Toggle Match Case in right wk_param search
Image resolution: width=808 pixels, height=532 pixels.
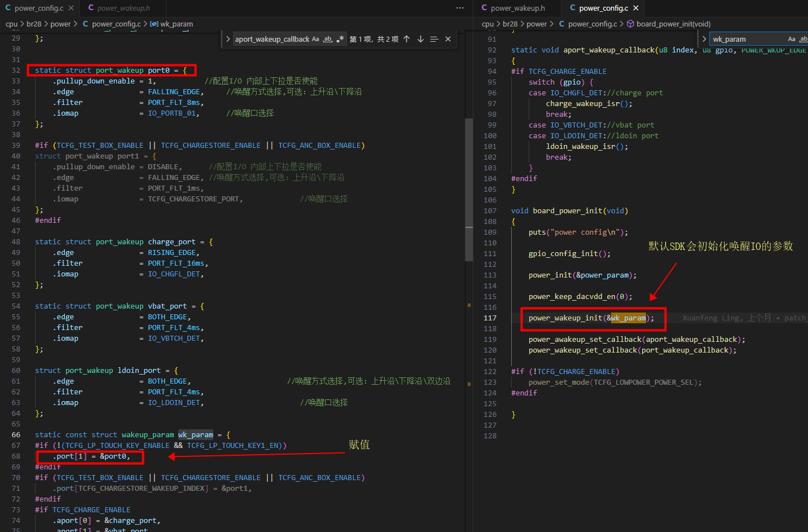coord(792,39)
